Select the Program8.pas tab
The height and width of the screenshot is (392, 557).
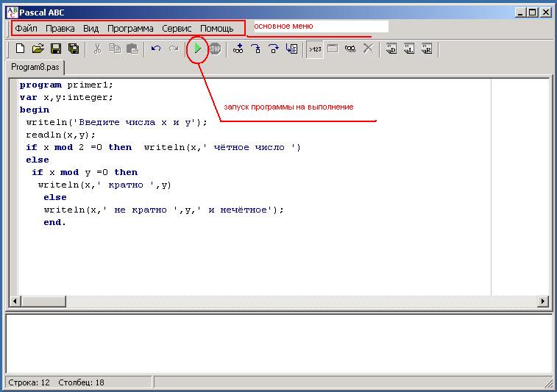click(x=35, y=67)
